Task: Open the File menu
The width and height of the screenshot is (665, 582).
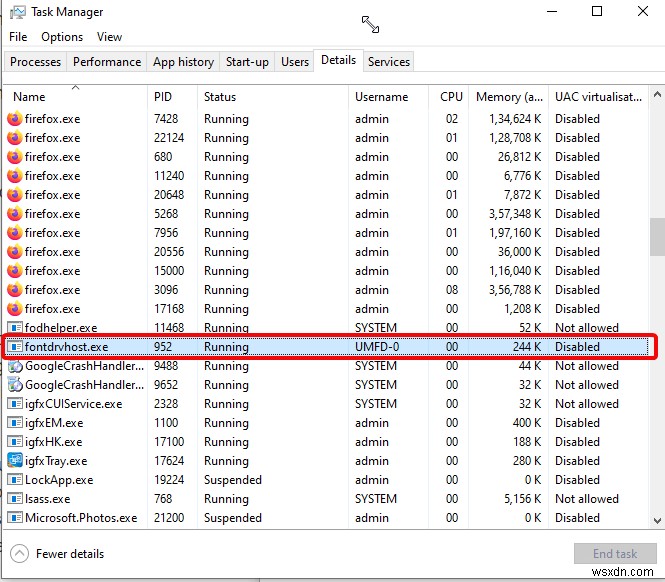Action: click(18, 37)
